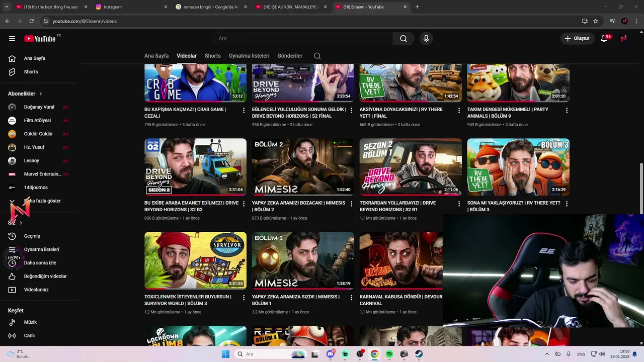Switch to the Gönderiler channel tab
The image size is (644, 362).
(290, 56)
